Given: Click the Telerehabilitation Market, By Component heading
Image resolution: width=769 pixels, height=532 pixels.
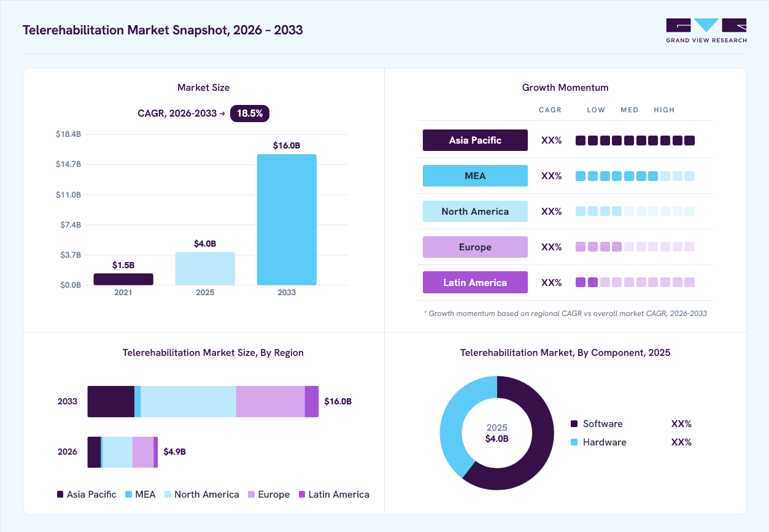Looking at the screenshot, I should pos(565,353).
